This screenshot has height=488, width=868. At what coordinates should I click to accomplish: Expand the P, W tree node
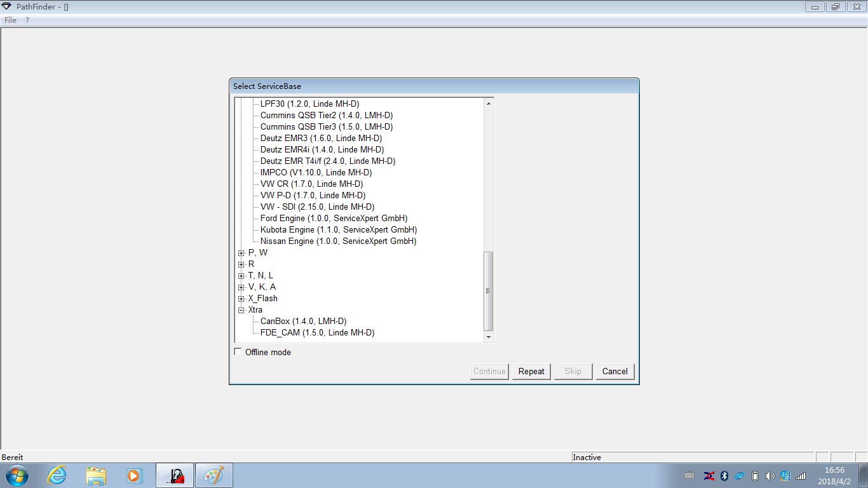click(x=241, y=253)
